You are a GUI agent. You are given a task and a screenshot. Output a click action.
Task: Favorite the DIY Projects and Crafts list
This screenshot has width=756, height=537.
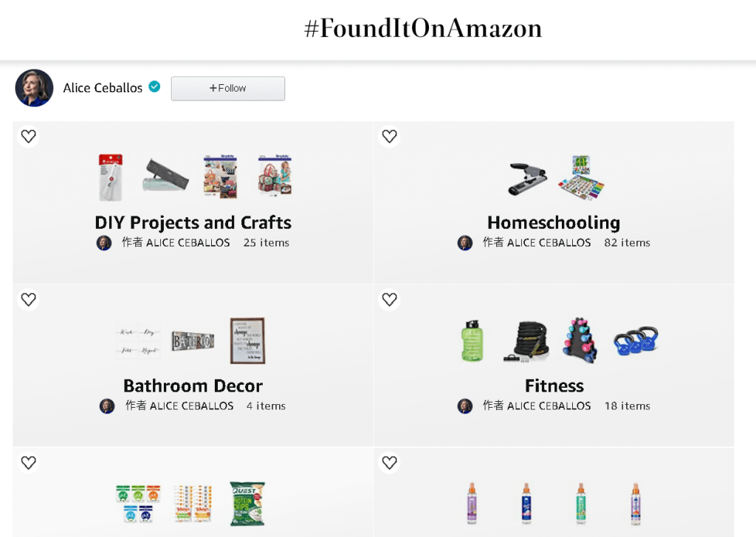coord(28,136)
